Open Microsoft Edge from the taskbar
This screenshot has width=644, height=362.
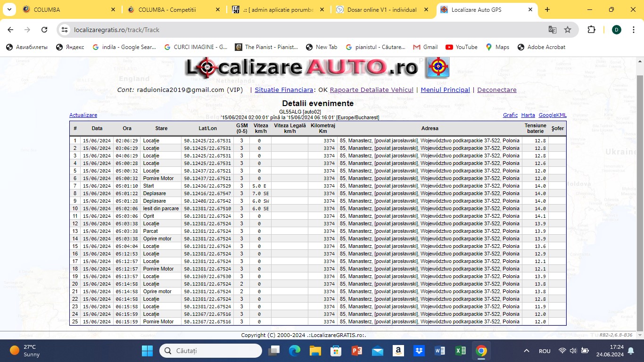(295, 351)
